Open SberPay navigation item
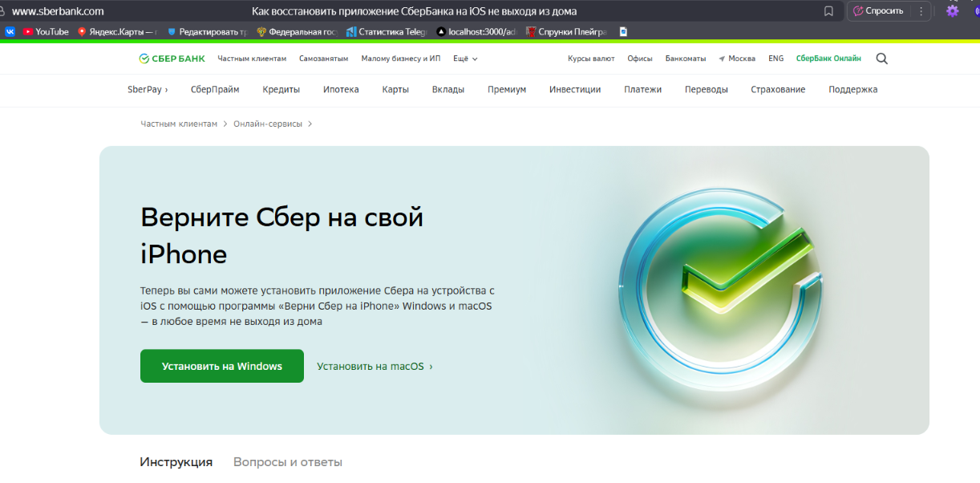980x483 pixels. click(148, 90)
